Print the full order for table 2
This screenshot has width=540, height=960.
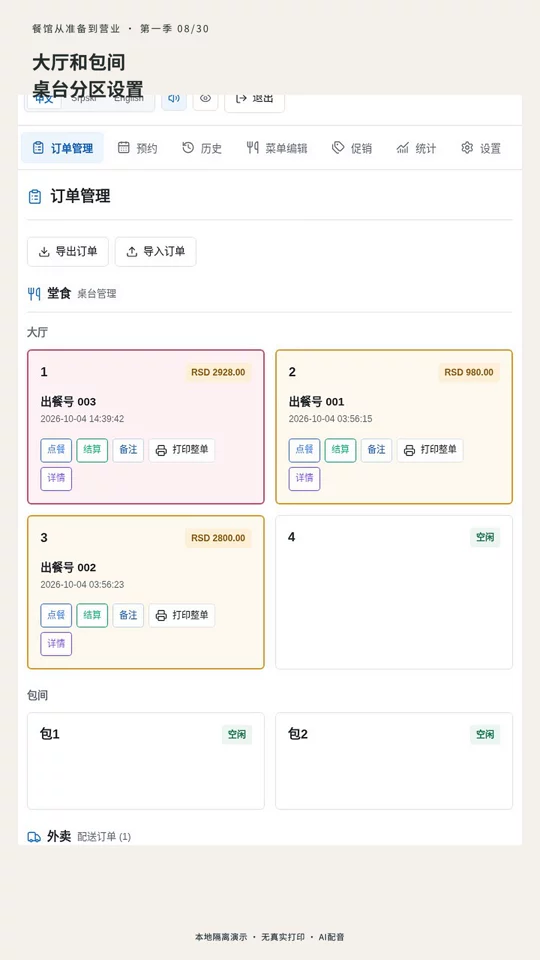point(430,450)
